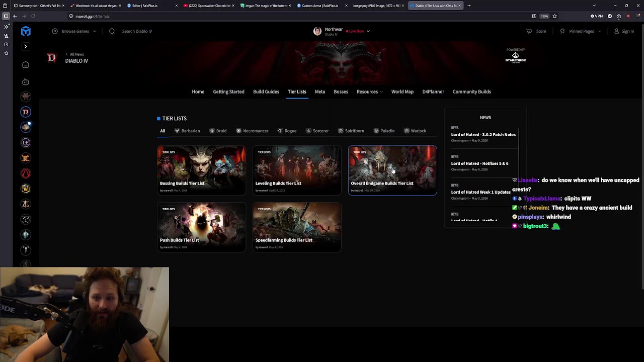Open the D4Planner nav link

[433, 92]
